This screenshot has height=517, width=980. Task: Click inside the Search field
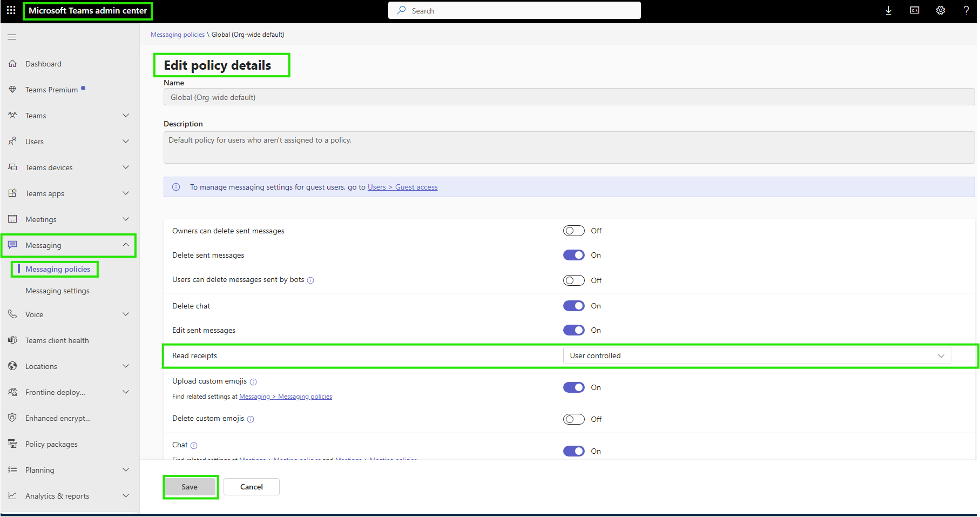pyautogui.click(x=513, y=10)
